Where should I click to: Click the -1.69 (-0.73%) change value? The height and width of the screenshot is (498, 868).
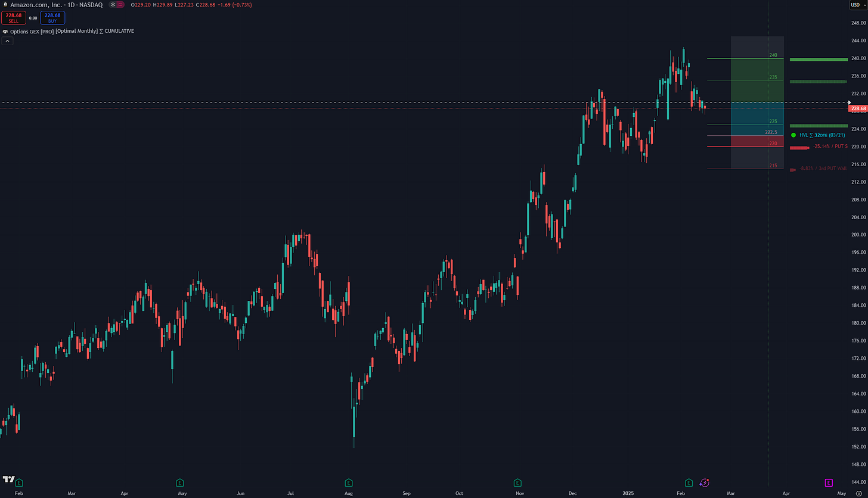point(235,5)
